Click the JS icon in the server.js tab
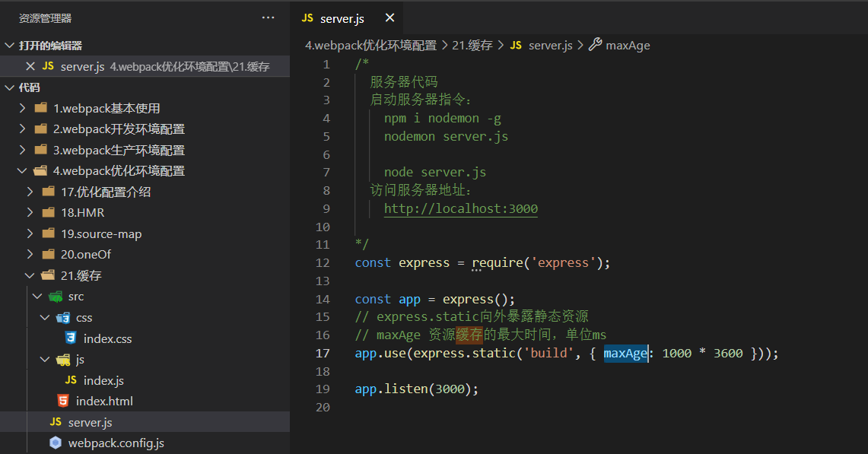Image resolution: width=868 pixels, height=454 pixels. click(307, 18)
